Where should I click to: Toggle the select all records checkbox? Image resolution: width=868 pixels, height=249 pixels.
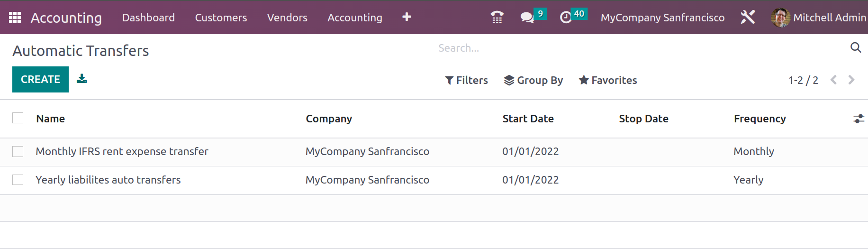pos(18,118)
